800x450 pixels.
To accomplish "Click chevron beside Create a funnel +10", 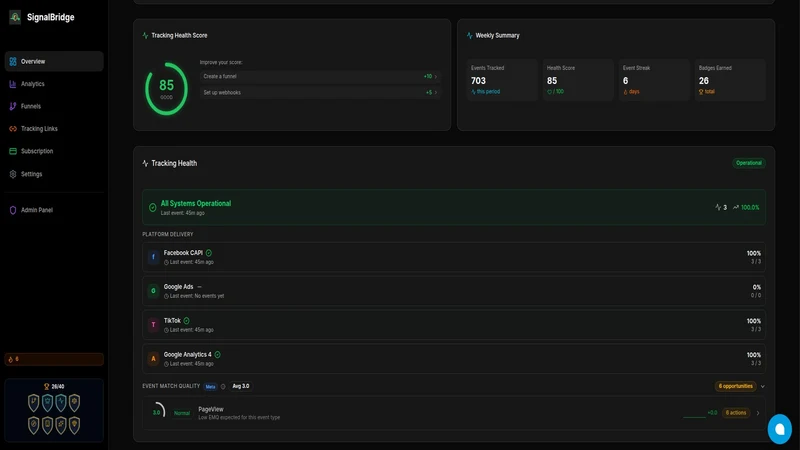I will point(435,77).
